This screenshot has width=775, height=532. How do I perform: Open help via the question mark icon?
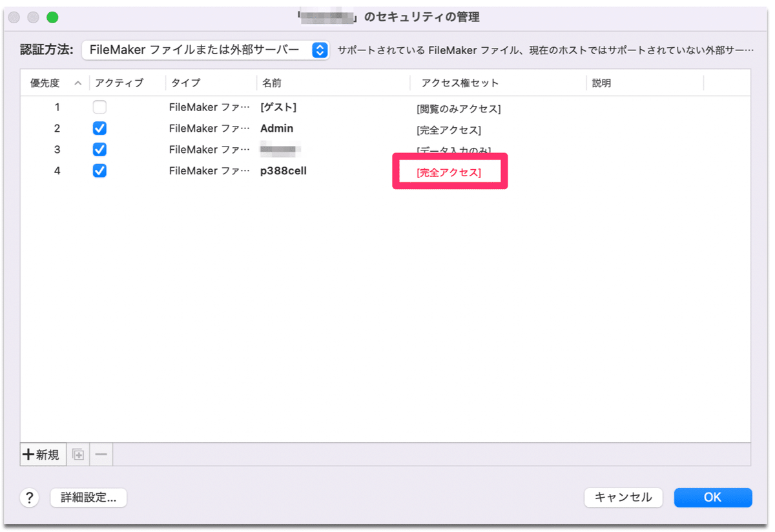29,498
